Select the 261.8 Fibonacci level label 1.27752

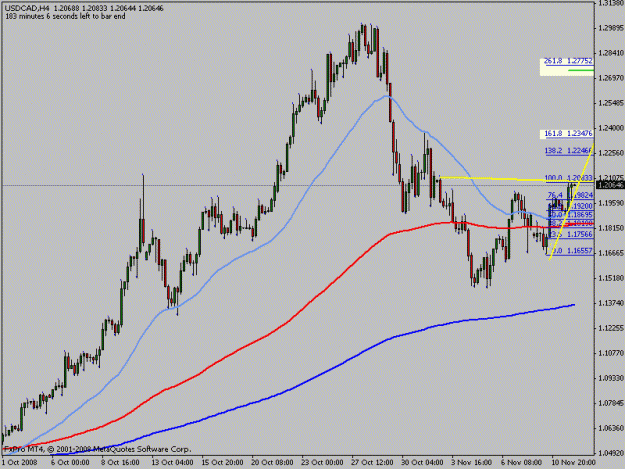click(x=569, y=61)
